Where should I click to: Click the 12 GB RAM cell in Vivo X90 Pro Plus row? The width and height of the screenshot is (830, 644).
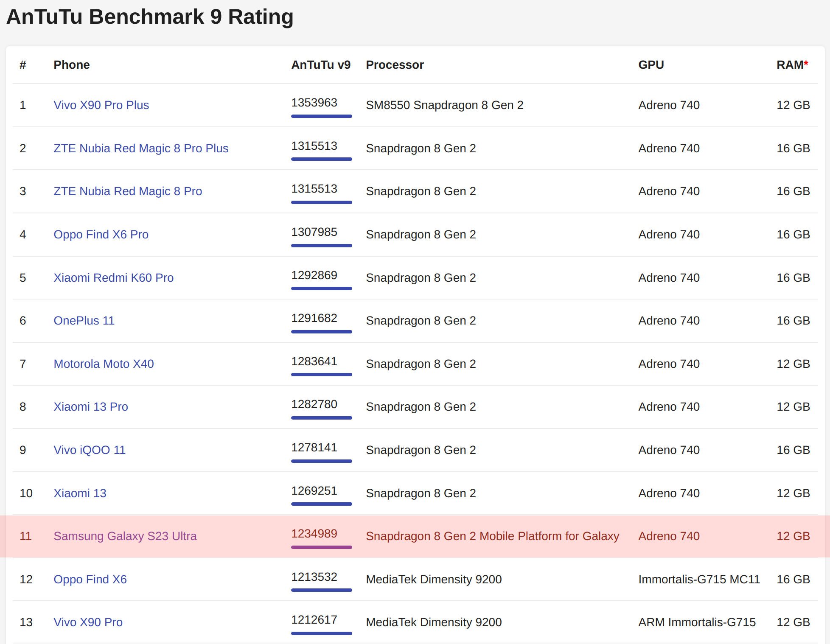[793, 105]
